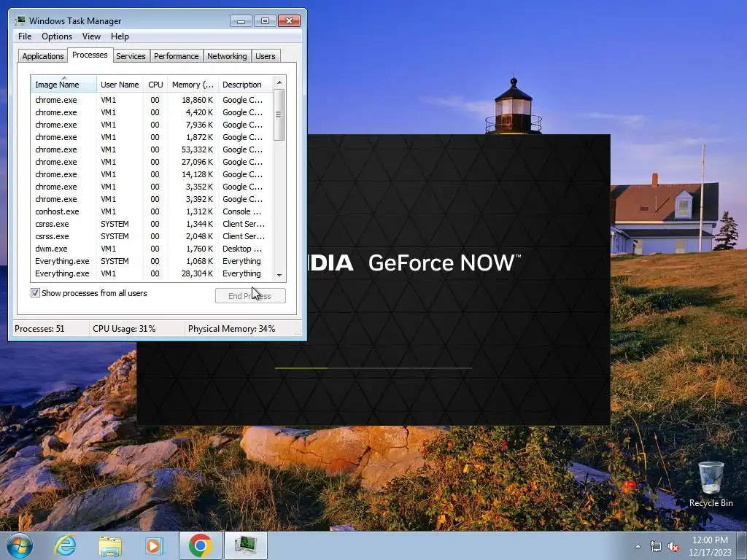This screenshot has height=560, width=747.
Task: Open the taskbar clock and date
Action: coord(710,546)
